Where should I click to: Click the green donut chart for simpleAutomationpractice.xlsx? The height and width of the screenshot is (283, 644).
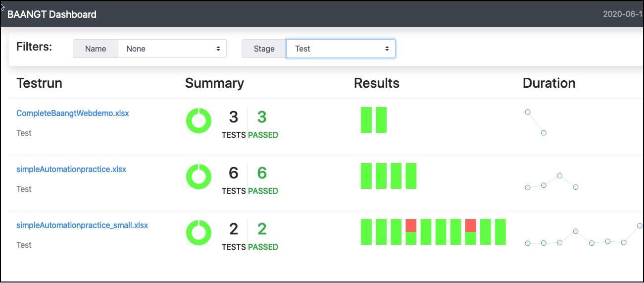[x=198, y=176]
